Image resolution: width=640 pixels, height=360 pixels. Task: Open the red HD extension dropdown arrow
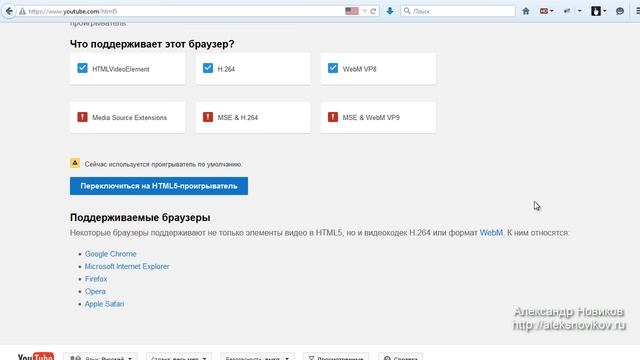point(552,11)
